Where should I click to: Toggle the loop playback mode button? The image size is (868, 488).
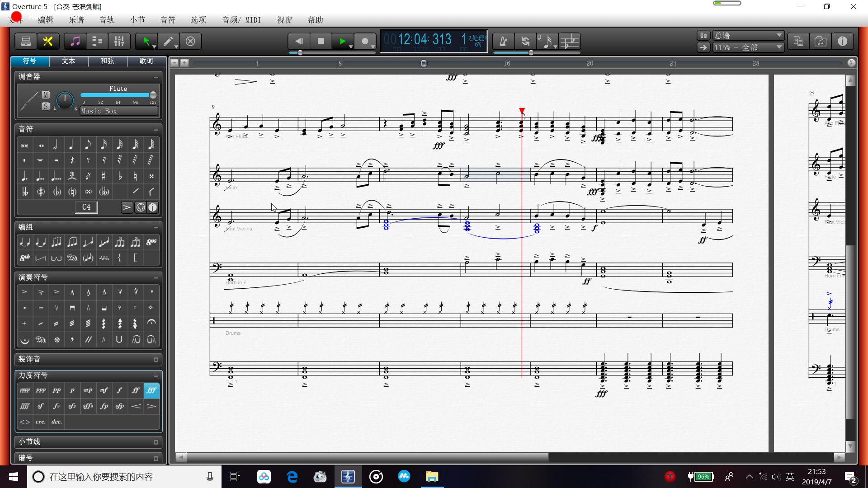pos(524,41)
